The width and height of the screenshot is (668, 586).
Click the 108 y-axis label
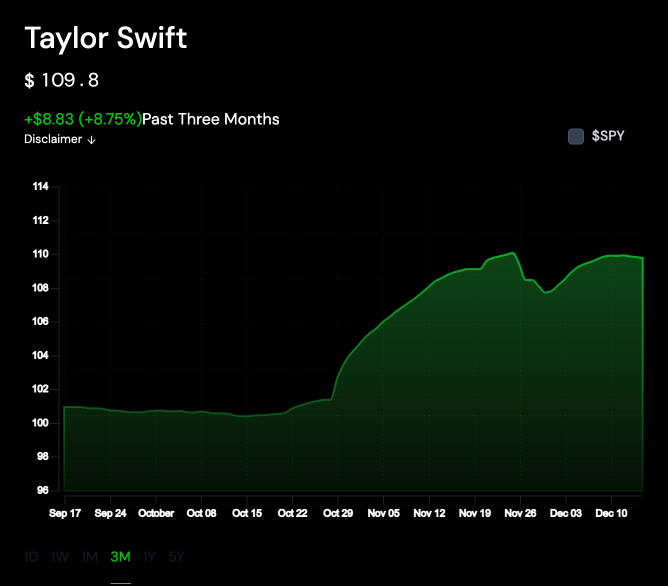coord(41,288)
